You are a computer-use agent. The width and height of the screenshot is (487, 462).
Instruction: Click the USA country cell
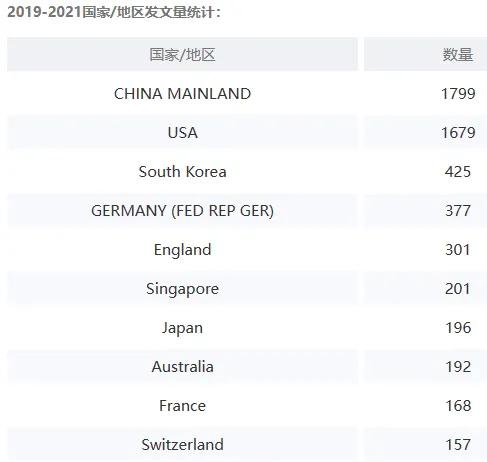point(182,133)
